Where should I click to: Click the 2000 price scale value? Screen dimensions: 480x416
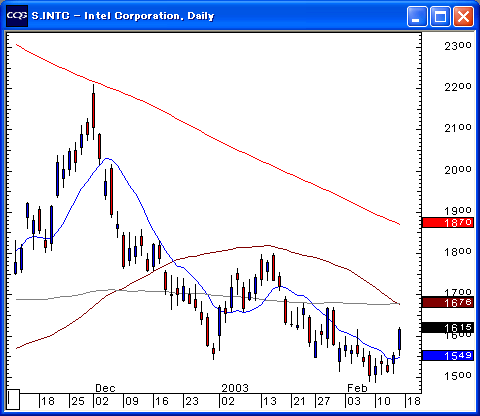point(458,170)
